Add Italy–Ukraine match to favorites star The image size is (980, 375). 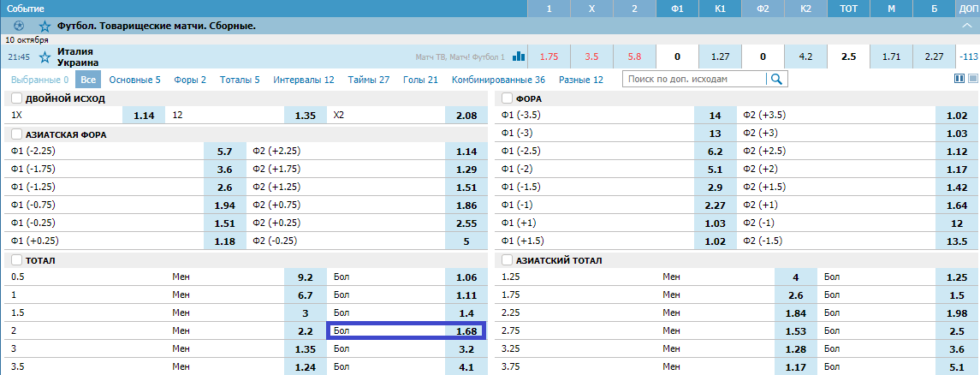(45, 57)
